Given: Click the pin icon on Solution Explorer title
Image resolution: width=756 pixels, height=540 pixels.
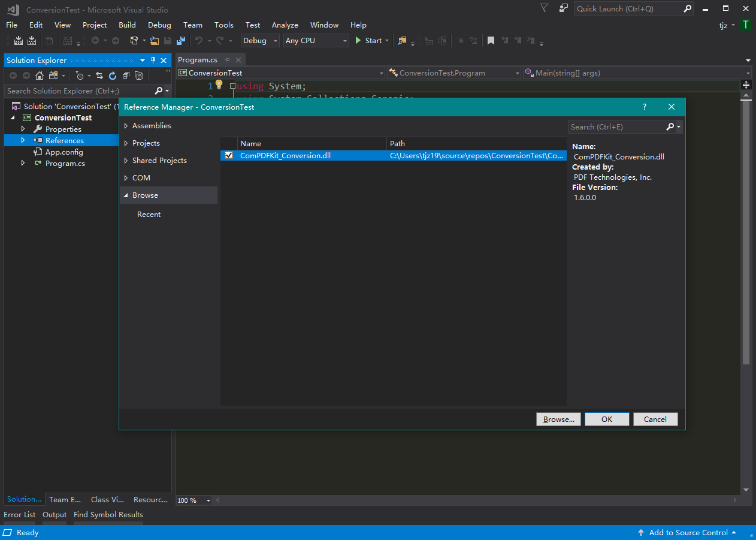Looking at the screenshot, I should pos(153,61).
